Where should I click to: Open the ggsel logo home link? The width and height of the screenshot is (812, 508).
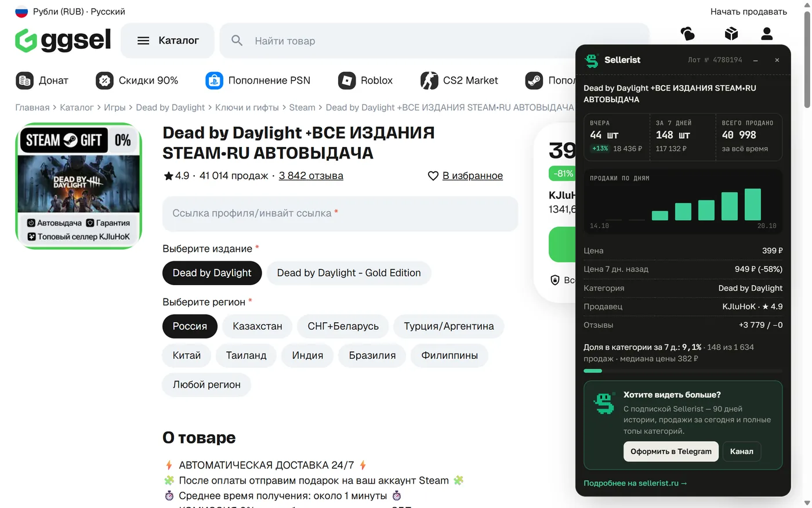tap(63, 40)
